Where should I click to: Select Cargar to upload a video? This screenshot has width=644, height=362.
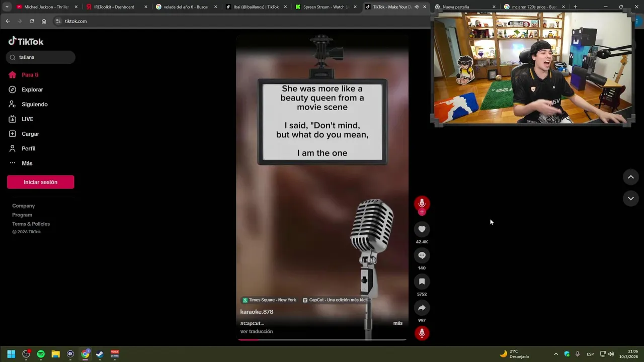click(x=24, y=134)
